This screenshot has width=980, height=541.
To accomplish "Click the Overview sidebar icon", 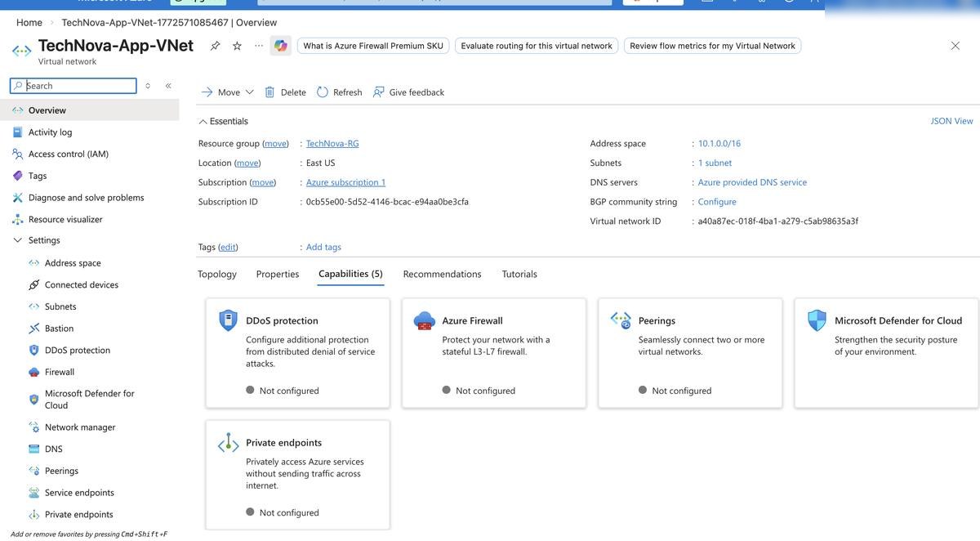I will pos(17,110).
